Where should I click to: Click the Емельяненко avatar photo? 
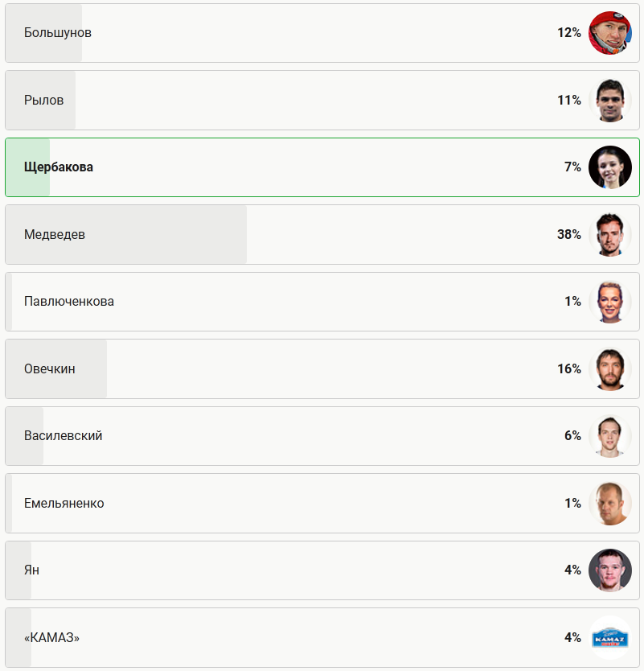[x=610, y=504]
